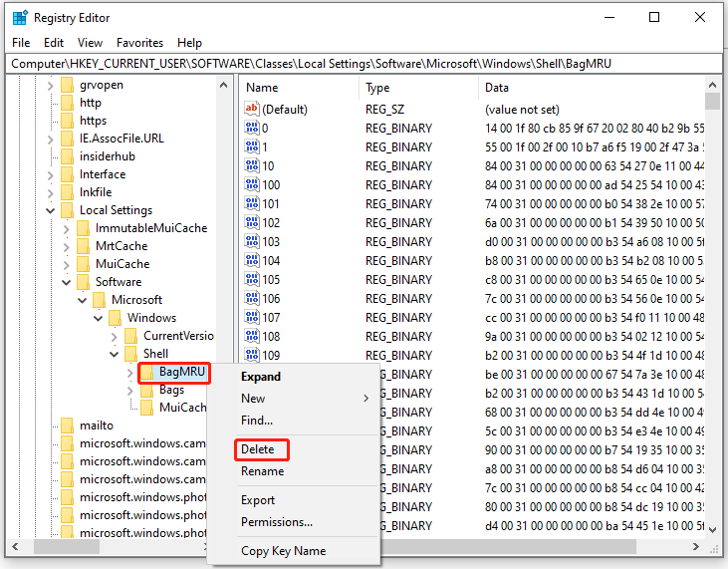This screenshot has width=728, height=569.
Task: Expand the grvopen key
Action: tap(51, 85)
